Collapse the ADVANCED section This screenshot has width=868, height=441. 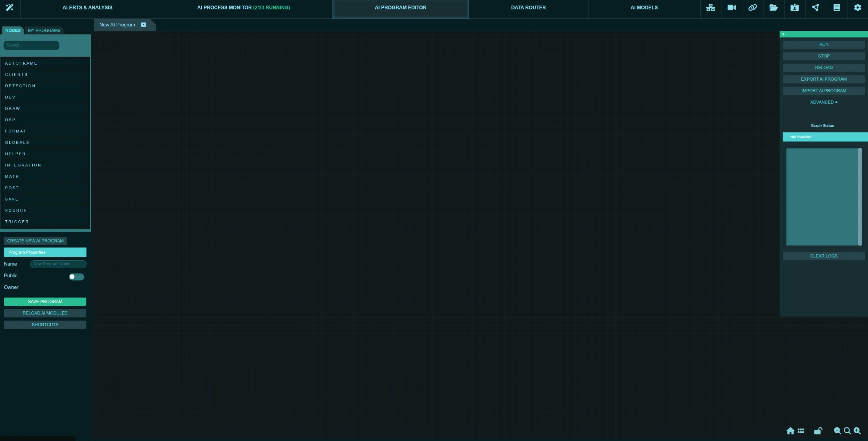(824, 102)
